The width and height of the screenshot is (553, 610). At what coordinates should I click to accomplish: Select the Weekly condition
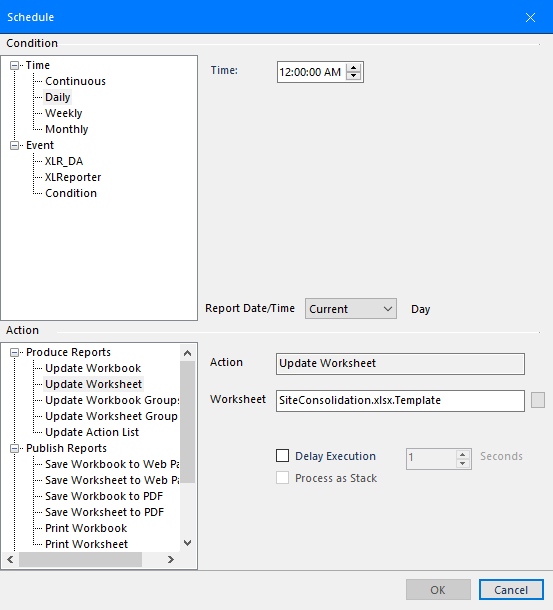pos(63,113)
